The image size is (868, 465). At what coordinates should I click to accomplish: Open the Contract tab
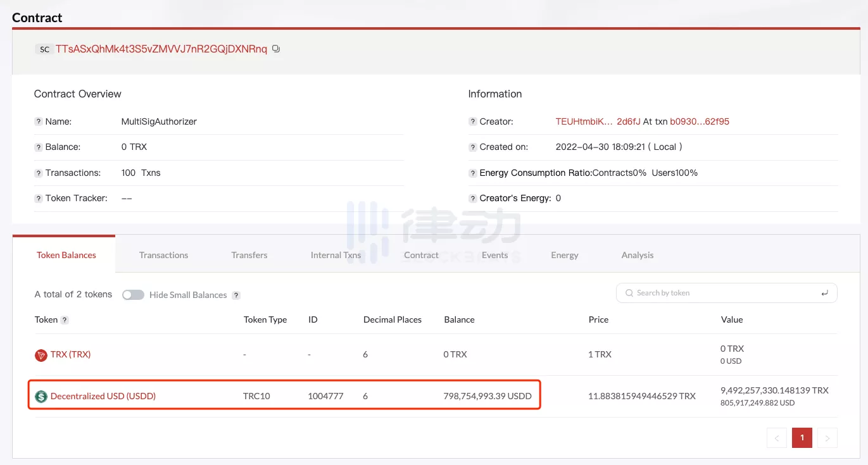pos(421,255)
